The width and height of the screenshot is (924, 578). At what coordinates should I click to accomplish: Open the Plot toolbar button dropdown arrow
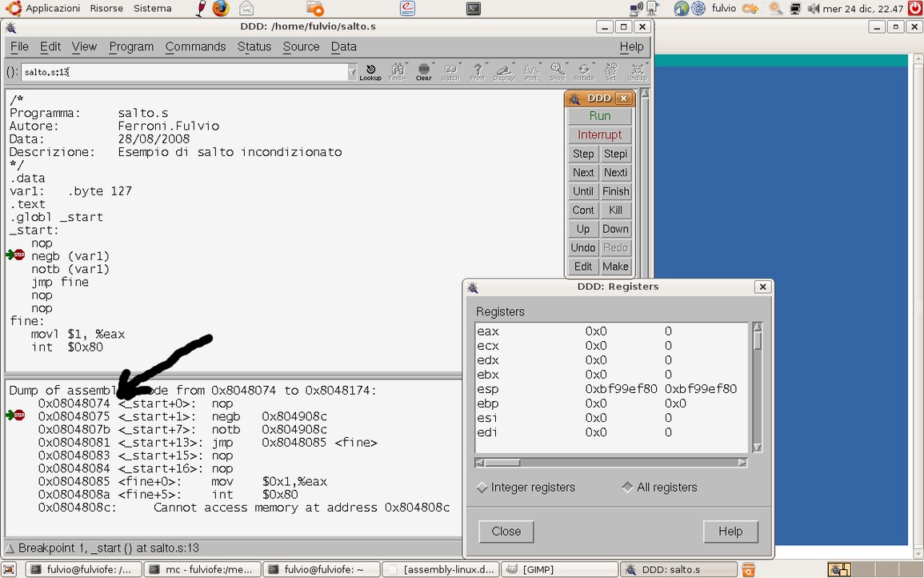540,65
